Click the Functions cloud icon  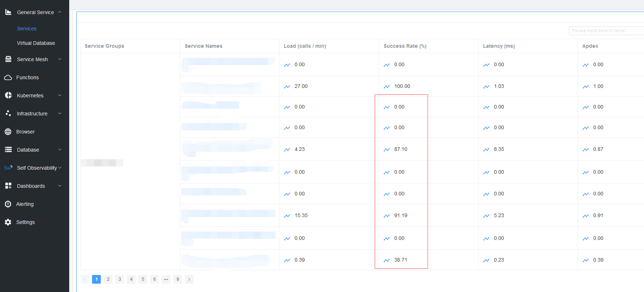pos(8,77)
